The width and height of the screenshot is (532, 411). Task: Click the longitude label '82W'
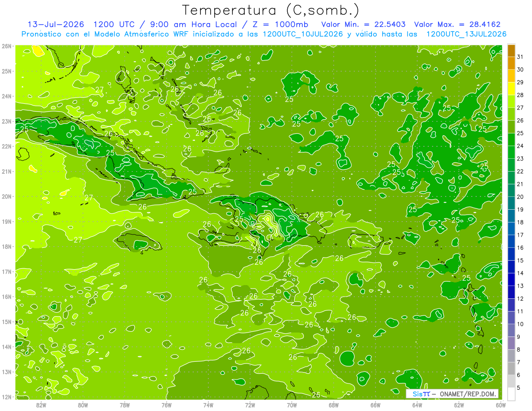(41, 405)
